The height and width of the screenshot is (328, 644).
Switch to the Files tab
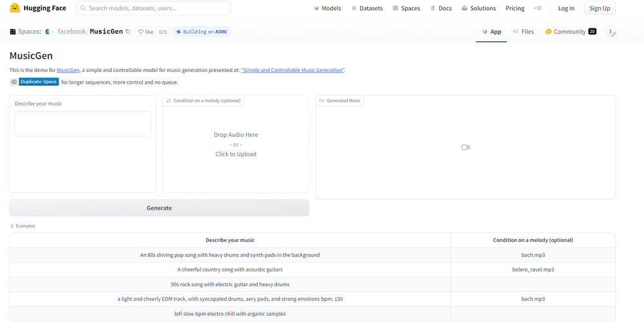click(523, 32)
